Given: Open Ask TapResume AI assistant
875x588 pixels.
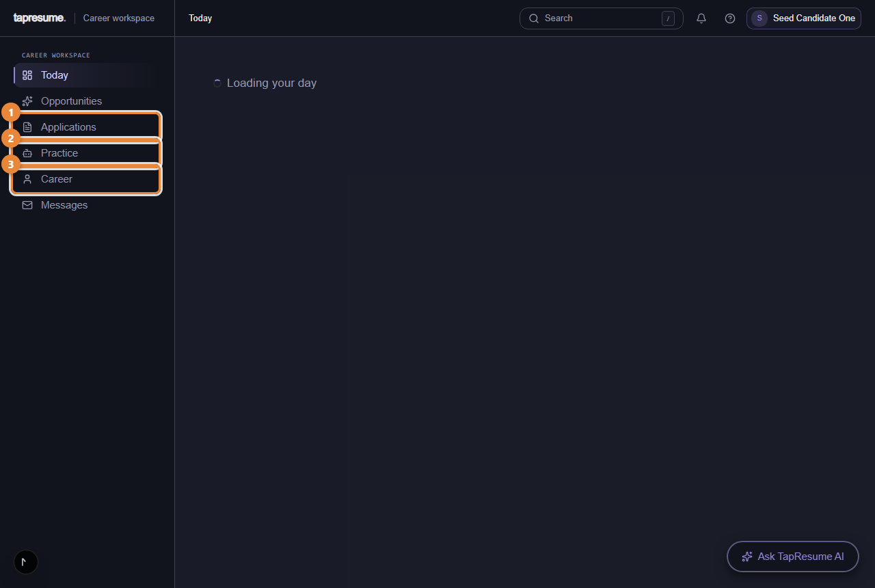Looking at the screenshot, I should click(793, 557).
